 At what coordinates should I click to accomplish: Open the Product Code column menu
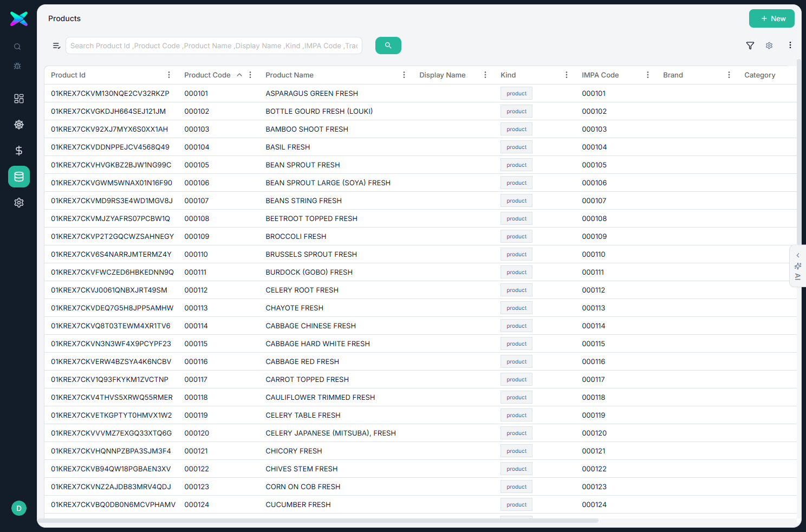(250, 75)
